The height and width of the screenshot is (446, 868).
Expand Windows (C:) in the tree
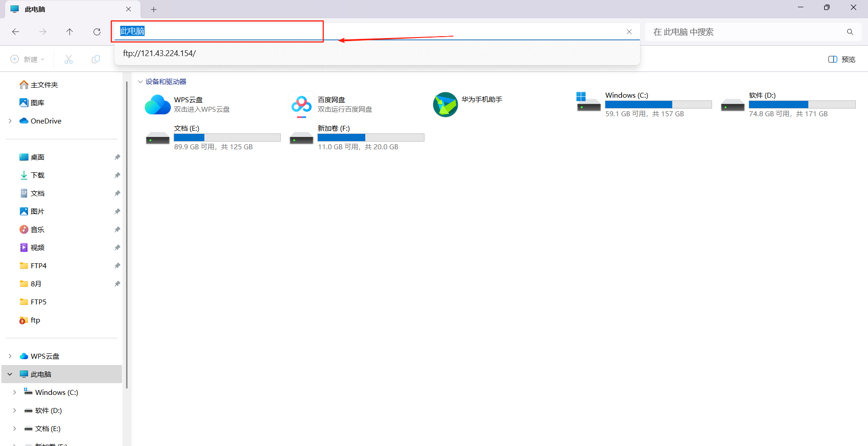[x=14, y=392]
